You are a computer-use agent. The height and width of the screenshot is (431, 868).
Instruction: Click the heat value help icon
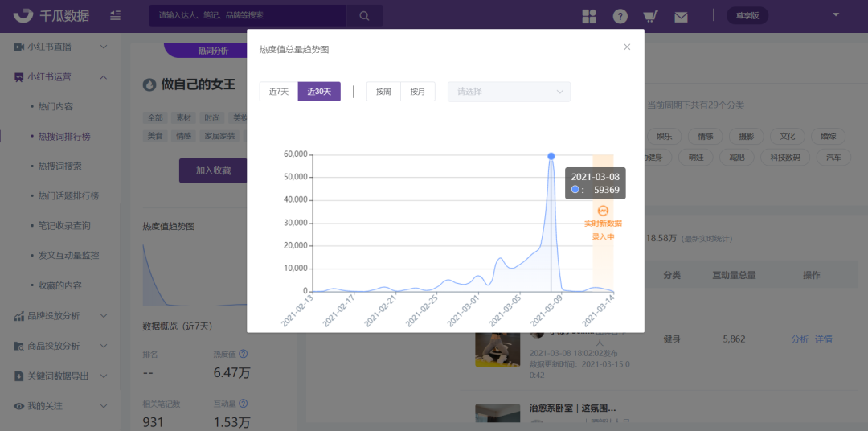point(243,353)
